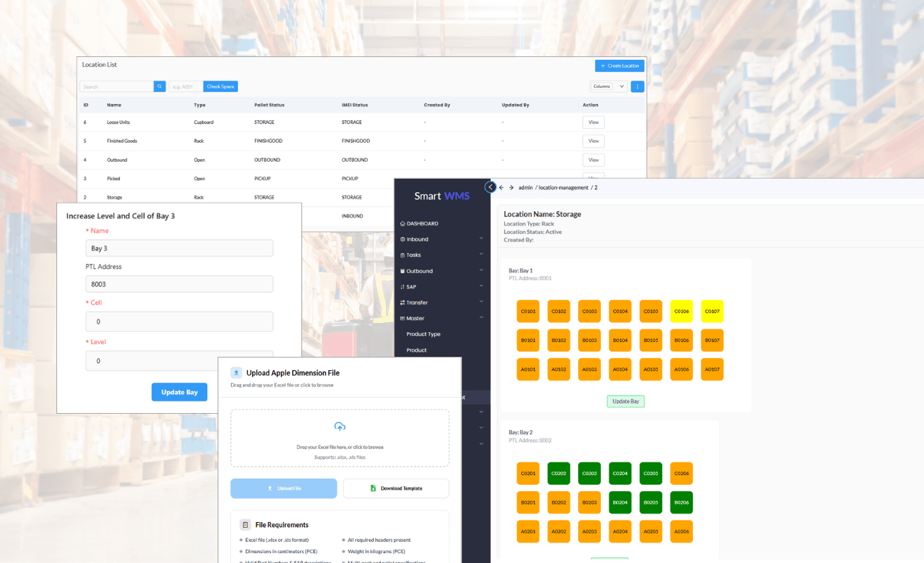Click the Create Location button
This screenshot has width=924, height=563.
pos(619,65)
